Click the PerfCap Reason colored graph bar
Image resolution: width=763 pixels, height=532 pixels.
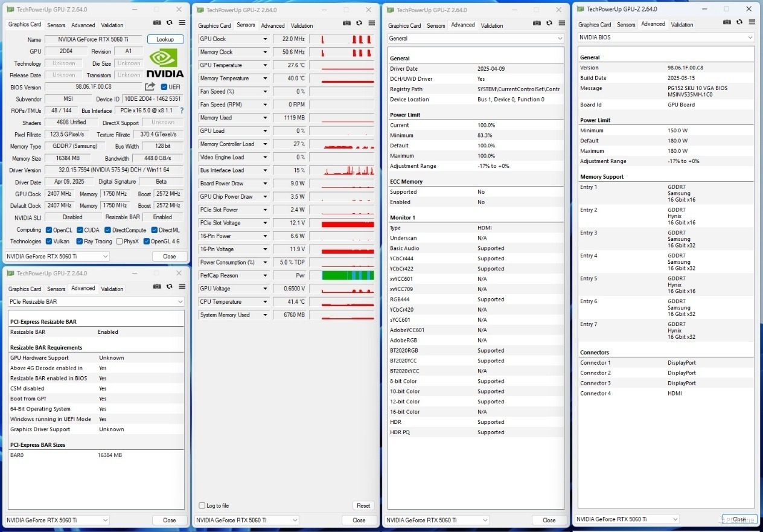click(x=348, y=275)
